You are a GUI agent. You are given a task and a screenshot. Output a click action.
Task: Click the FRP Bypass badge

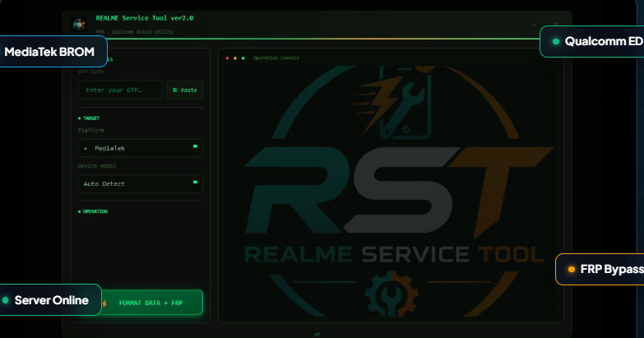pos(600,270)
